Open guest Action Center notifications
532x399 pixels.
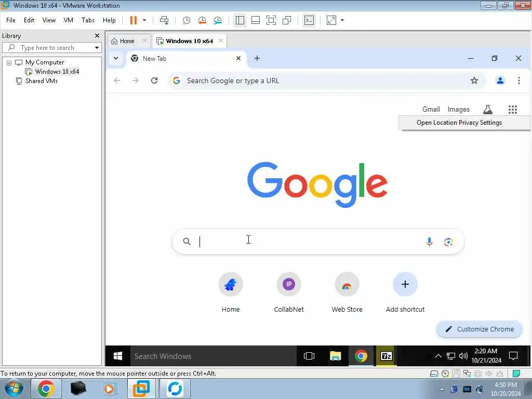[513, 356]
